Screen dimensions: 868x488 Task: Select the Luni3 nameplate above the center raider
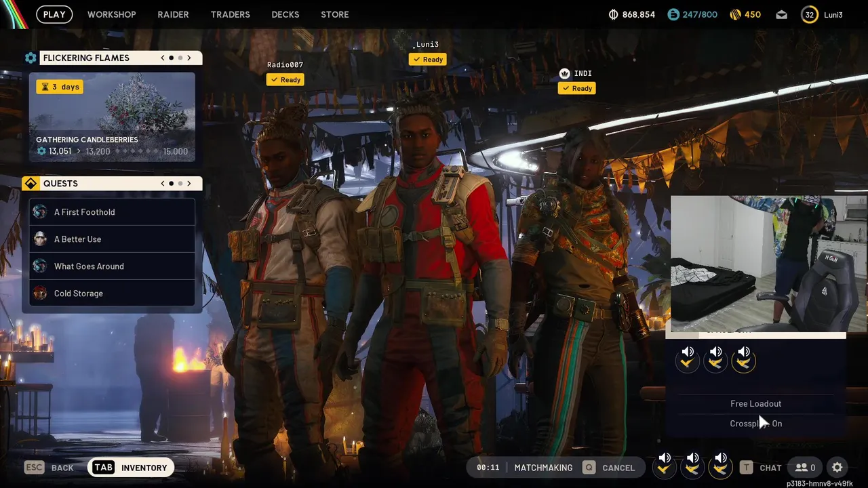point(427,45)
